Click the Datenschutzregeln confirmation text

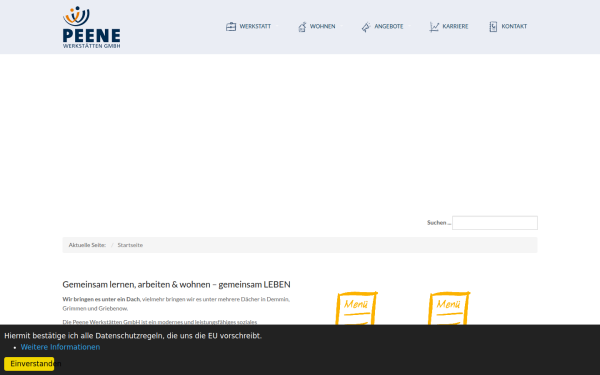[x=133, y=336]
